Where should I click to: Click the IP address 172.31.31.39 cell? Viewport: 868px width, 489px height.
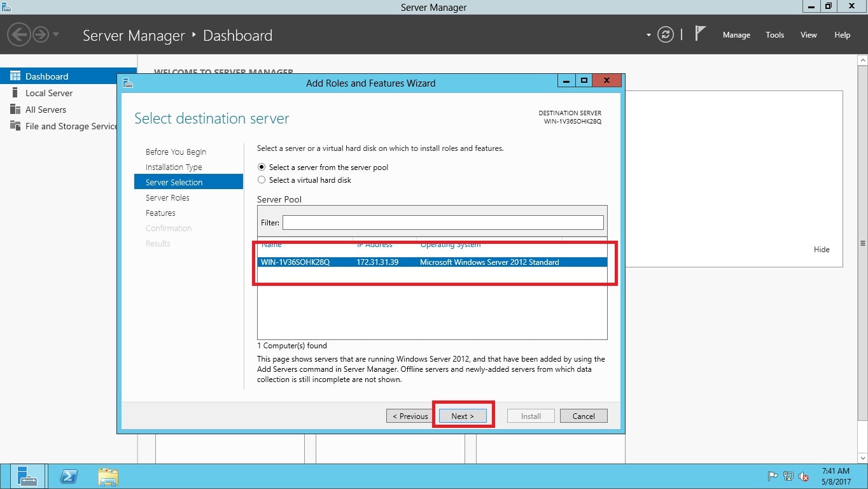pos(377,262)
